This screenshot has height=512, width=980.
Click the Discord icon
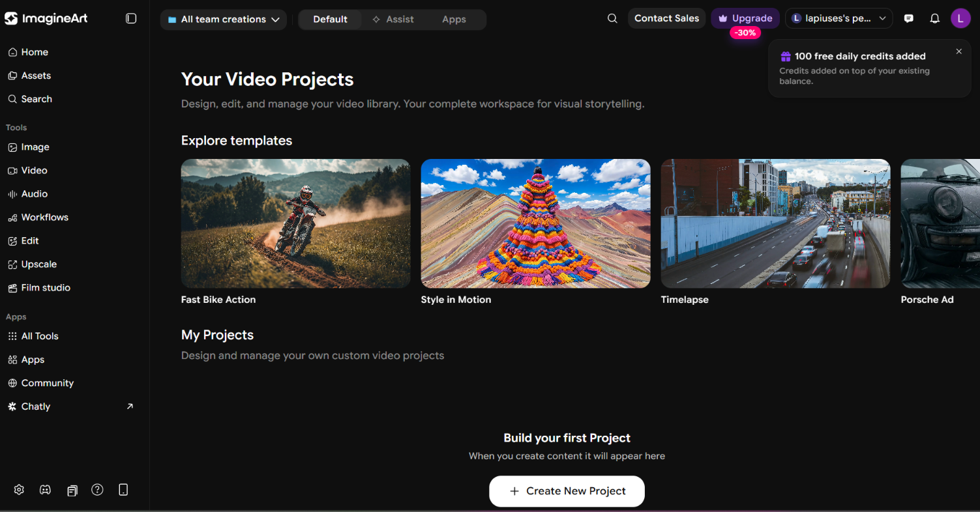coord(45,490)
